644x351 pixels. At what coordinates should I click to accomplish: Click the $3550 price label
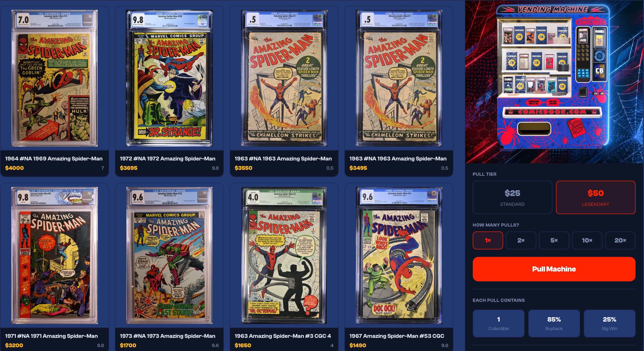(243, 168)
